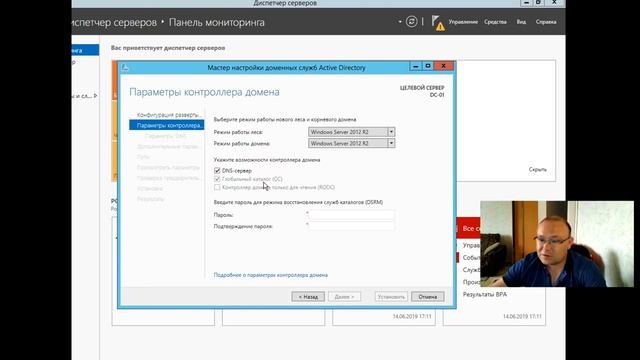Toggle the Глобальный каталог (GC) checkbox
This screenshot has height=360, width=640.
pos(217,179)
